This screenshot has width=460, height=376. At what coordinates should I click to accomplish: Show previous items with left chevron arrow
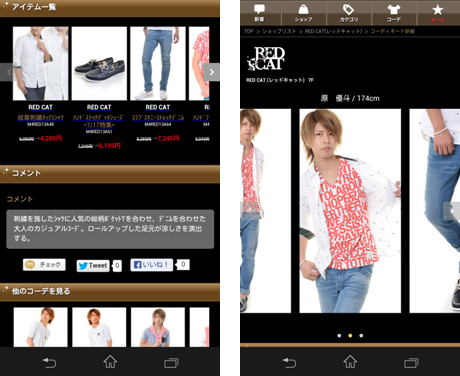tap(7, 72)
